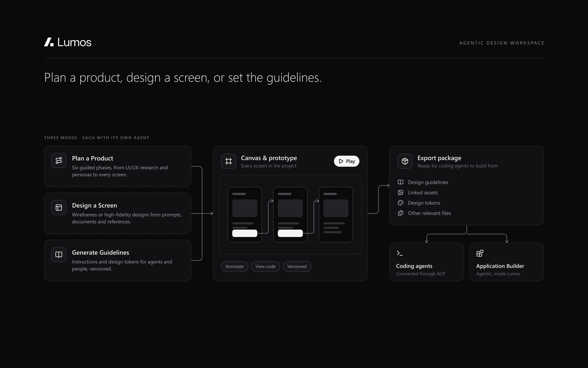Select the third prototype screen thumbnail
Screen dimensions: 588x368
(x=336, y=214)
